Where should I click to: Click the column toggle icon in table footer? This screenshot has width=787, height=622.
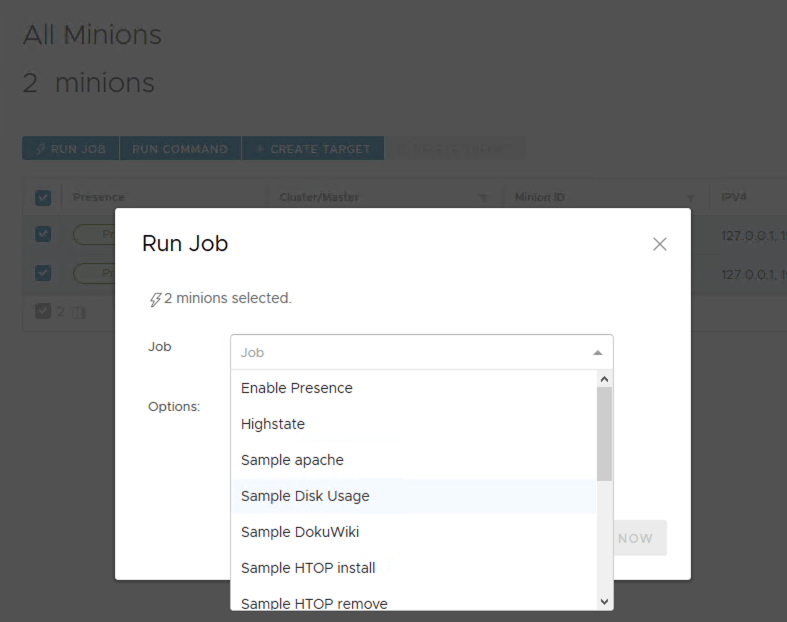coord(79,312)
